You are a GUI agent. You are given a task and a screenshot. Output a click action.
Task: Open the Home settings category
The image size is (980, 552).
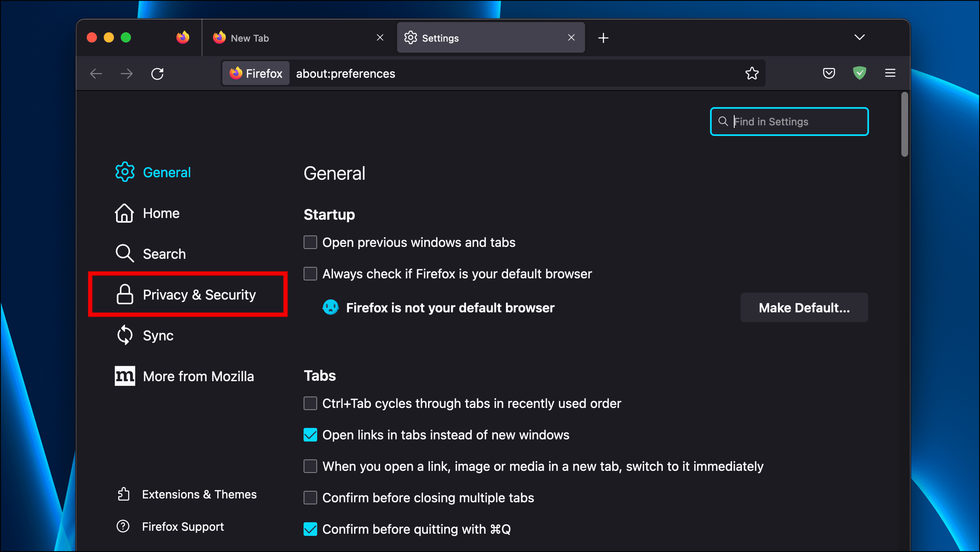(147, 213)
